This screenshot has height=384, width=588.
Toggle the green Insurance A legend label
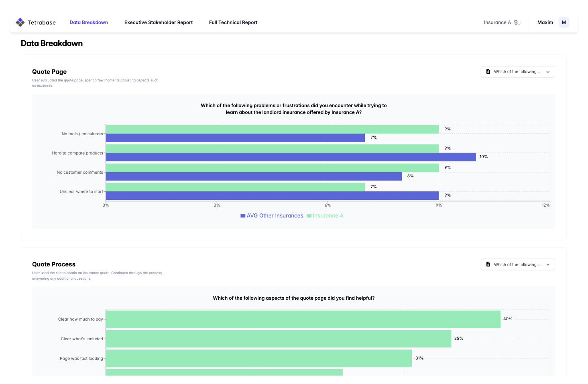coord(328,216)
